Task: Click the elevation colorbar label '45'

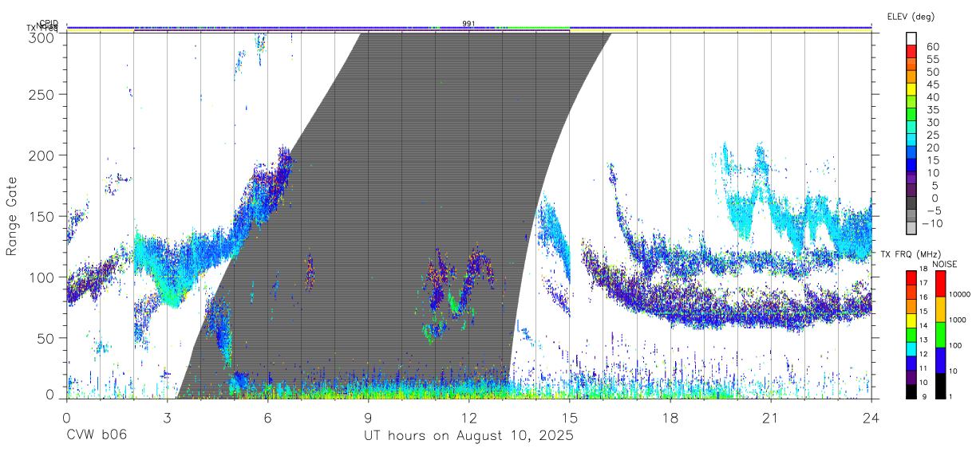Action: click(932, 85)
